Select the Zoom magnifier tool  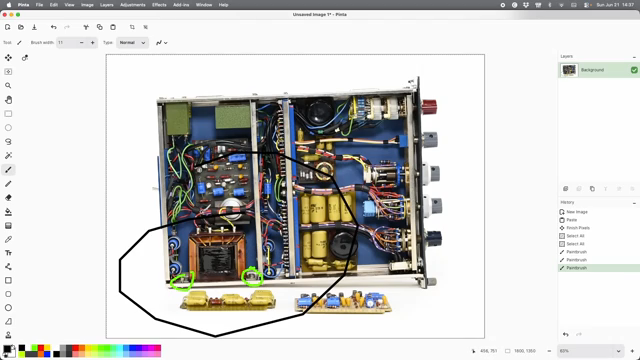tap(8, 86)
